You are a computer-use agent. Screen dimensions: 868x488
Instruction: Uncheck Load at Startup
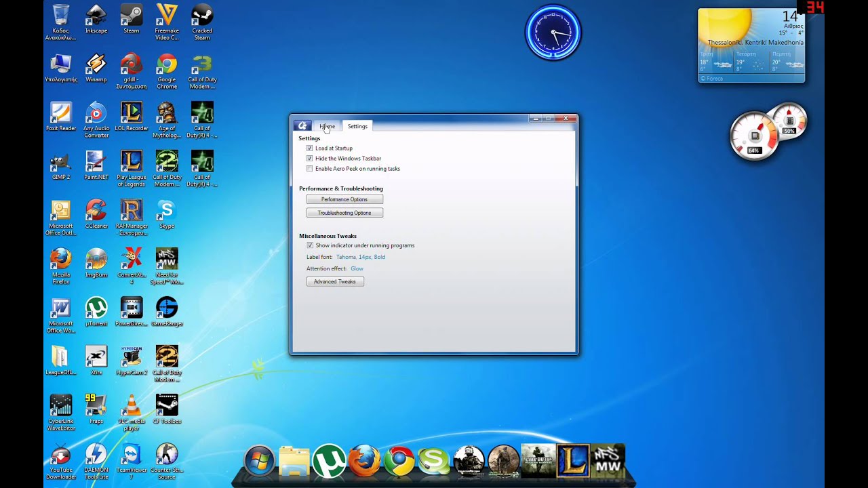(x=310, y=148)
